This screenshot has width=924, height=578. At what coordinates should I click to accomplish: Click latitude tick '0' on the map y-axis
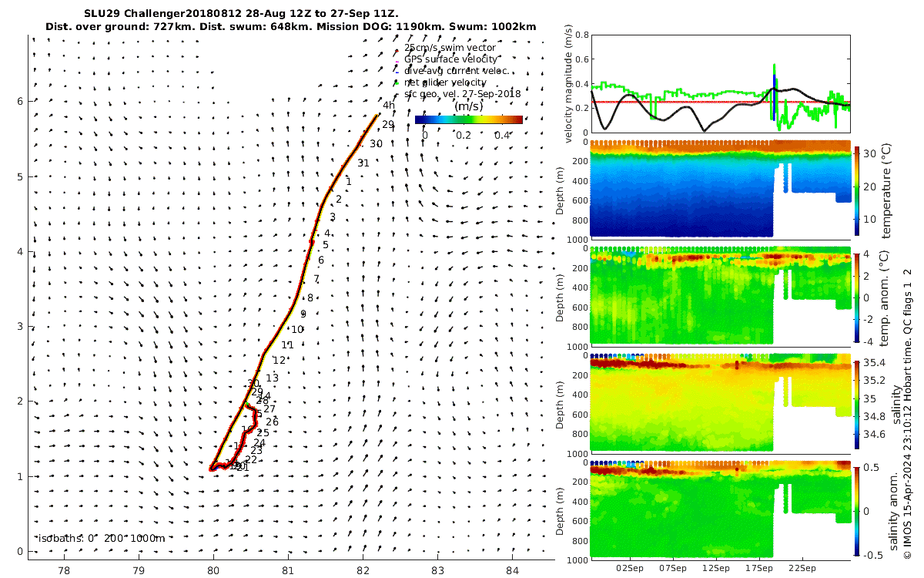[21, 551]
